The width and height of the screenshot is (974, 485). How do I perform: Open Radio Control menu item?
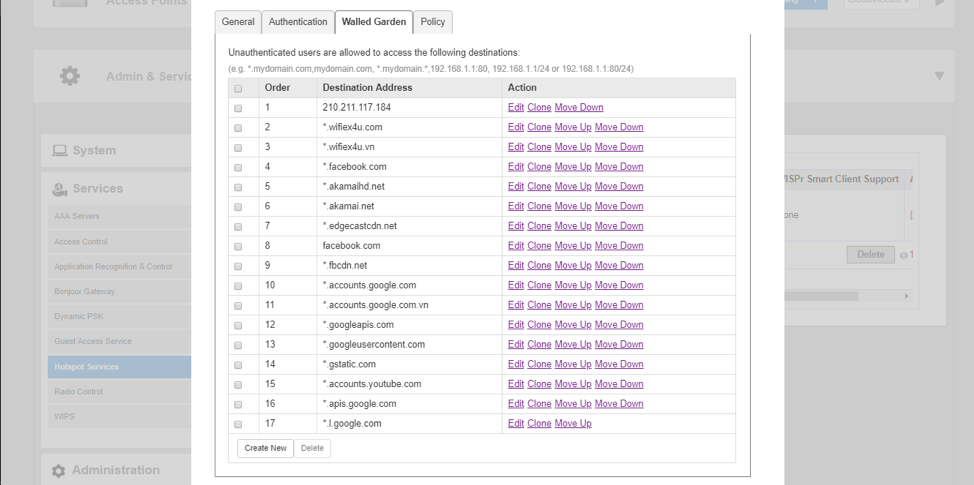pos(119,392)
